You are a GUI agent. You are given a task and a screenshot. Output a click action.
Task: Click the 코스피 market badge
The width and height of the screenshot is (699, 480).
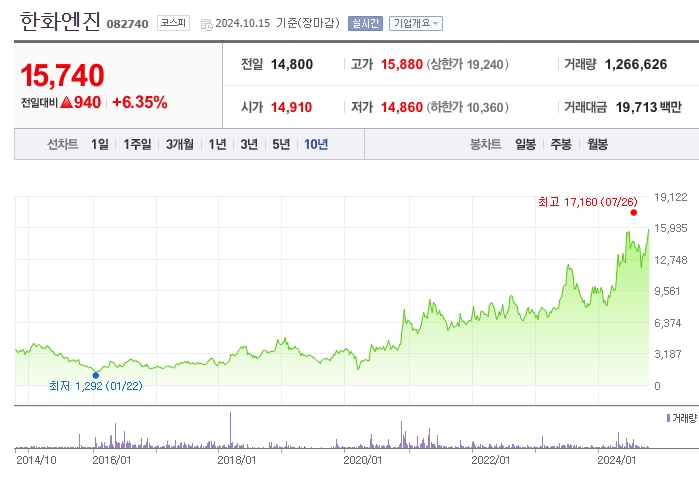[173, 23]
